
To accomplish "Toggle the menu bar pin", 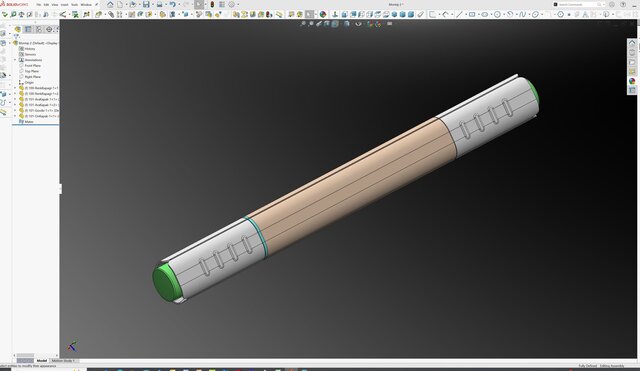I will click(x=97, y=4).
